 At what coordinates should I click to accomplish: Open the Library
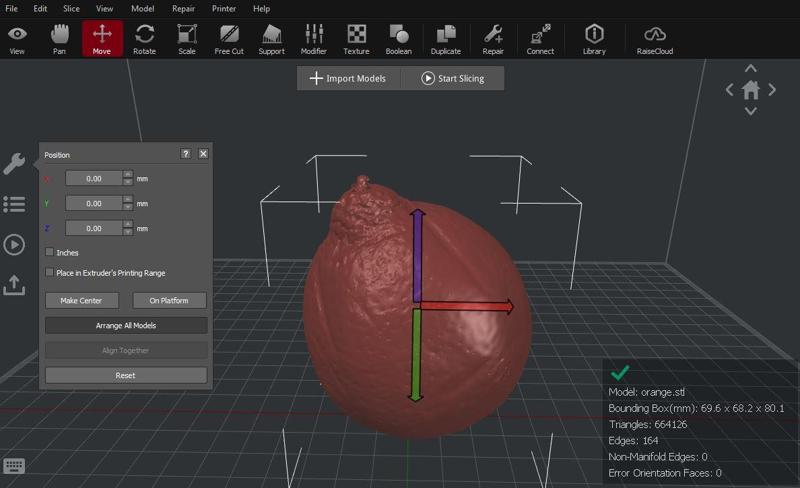[x=594, y=39]
